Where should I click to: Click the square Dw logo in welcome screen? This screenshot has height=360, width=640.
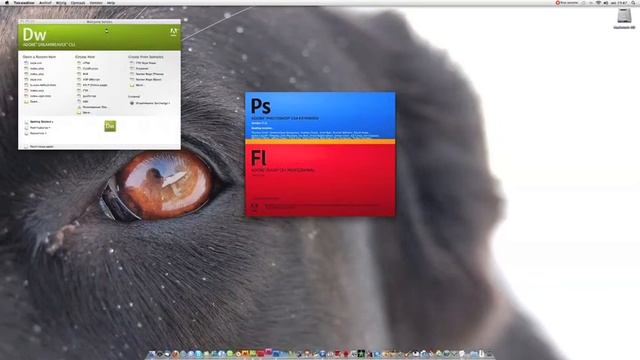tap(110, 126)
